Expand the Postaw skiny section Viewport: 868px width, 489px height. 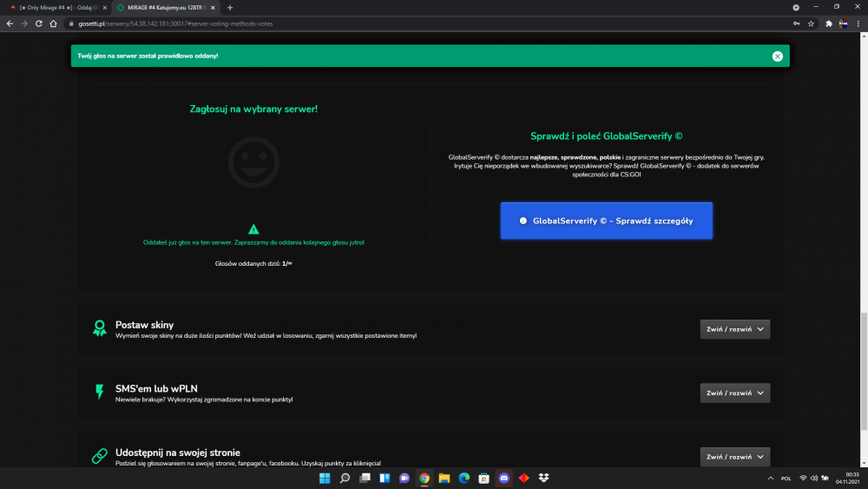pos(734,329)
